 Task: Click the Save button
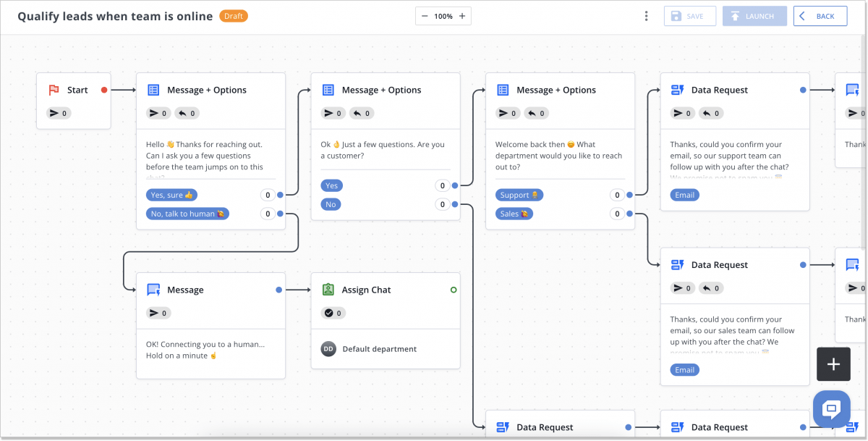(x=689, y=16)
